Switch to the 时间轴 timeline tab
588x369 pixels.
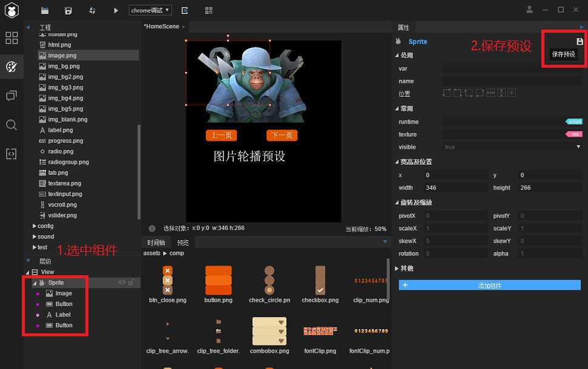156,243
